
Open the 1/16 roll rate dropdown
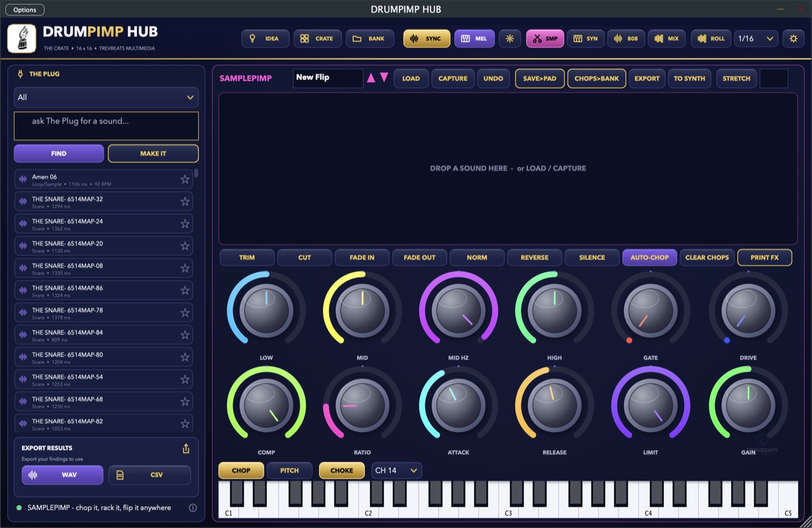756,39
